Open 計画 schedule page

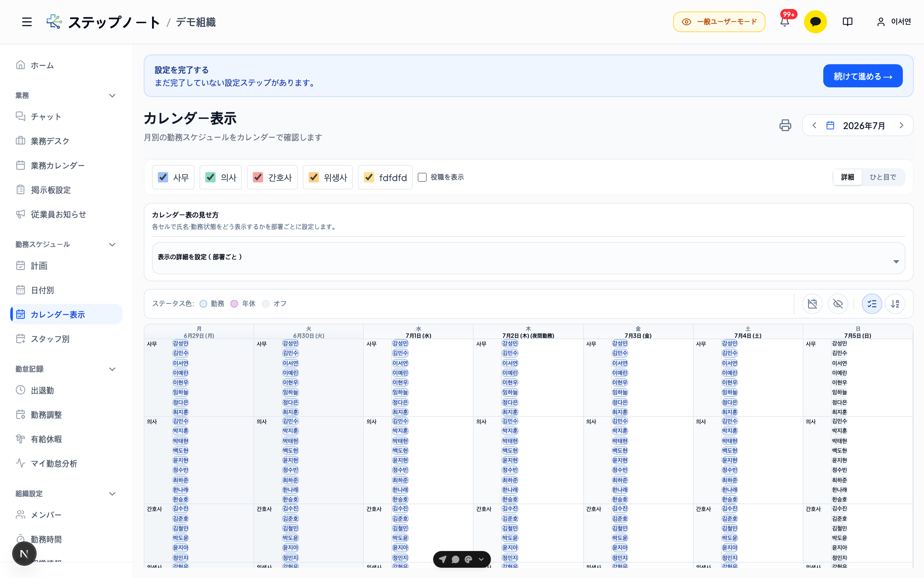pos(66,266)
